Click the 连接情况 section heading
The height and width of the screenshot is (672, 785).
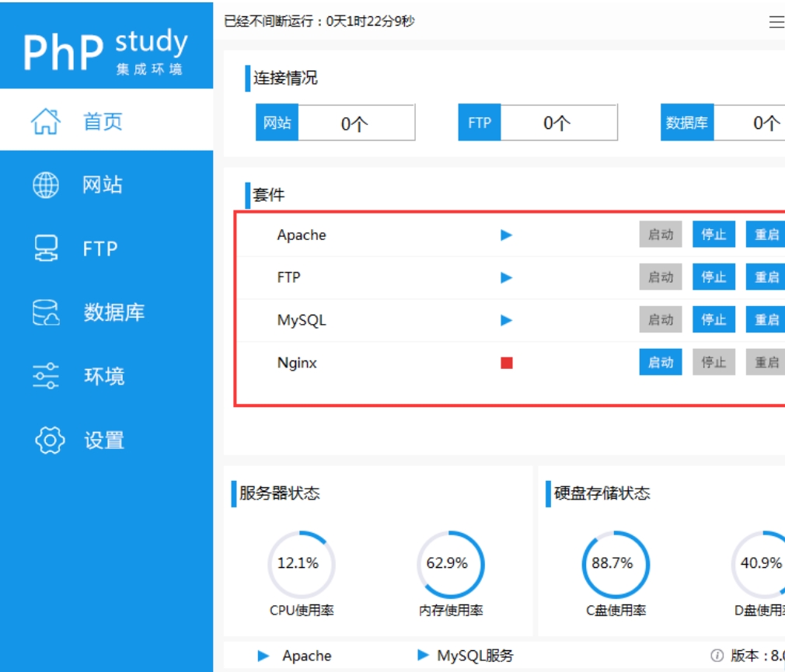[285, 78]
